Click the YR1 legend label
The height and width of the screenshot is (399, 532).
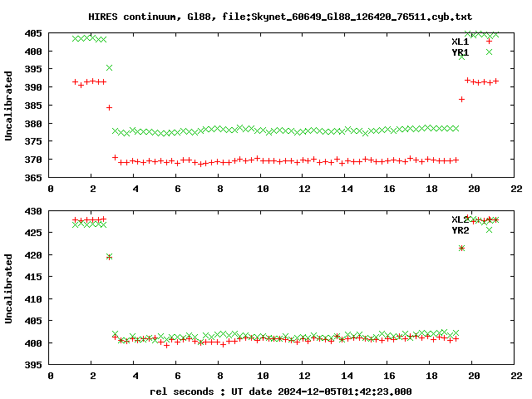pos(460,52)
